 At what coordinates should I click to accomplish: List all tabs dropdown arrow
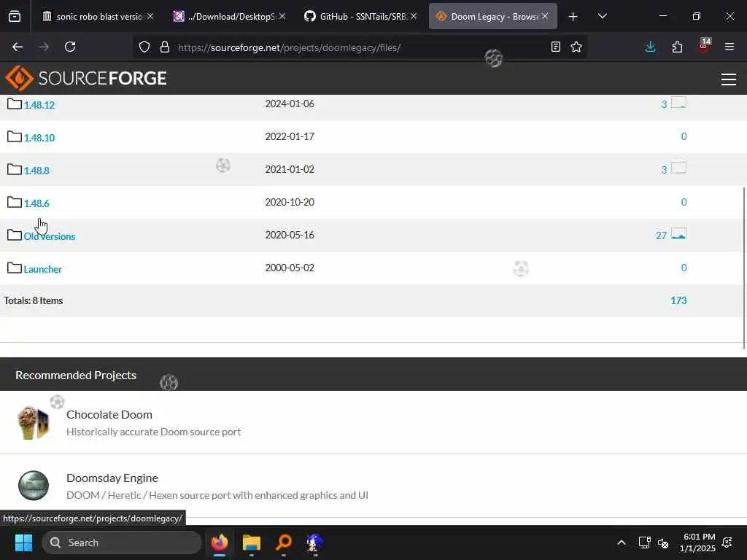pyautogui.click(x=602, y=16)
